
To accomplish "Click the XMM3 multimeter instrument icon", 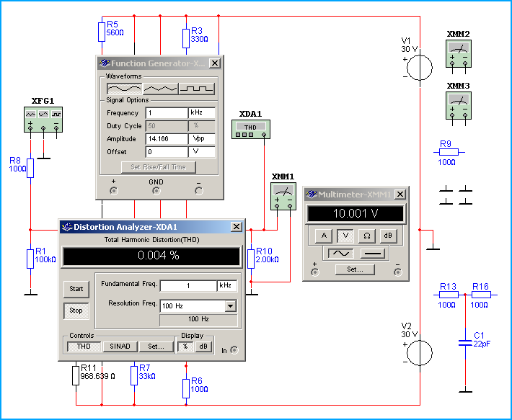I will click(x=459, y=106).
